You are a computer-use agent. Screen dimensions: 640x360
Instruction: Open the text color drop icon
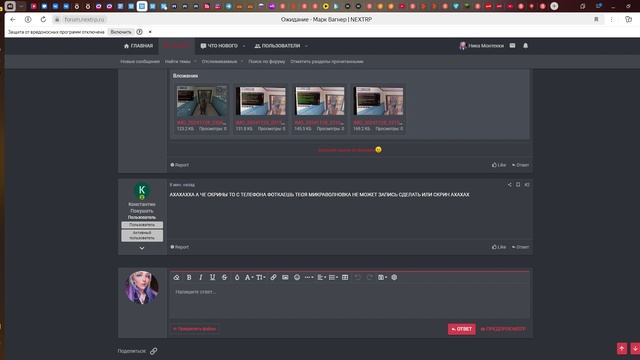(x=237, y=278)
